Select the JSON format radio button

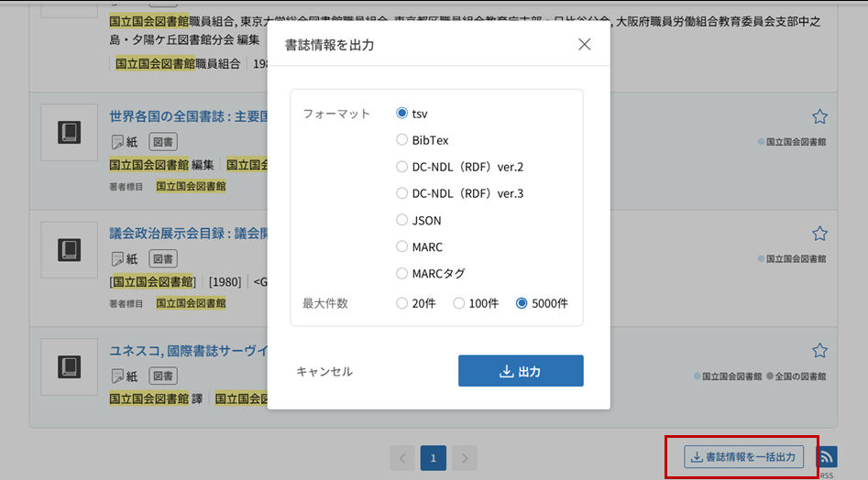pos(401,220)
